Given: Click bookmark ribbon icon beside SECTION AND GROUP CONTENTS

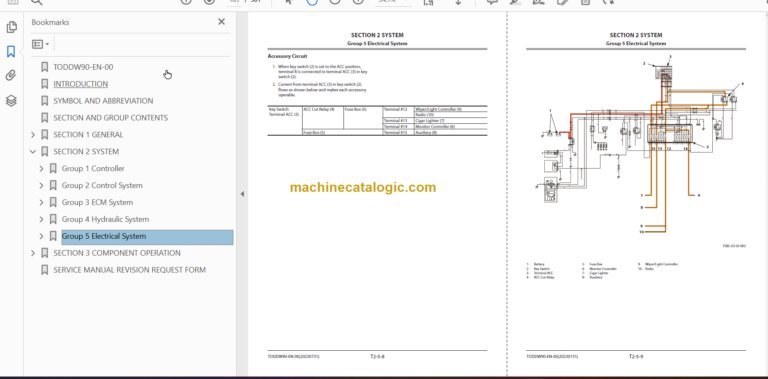Looking at the screenshot, I should click(45, 118).
